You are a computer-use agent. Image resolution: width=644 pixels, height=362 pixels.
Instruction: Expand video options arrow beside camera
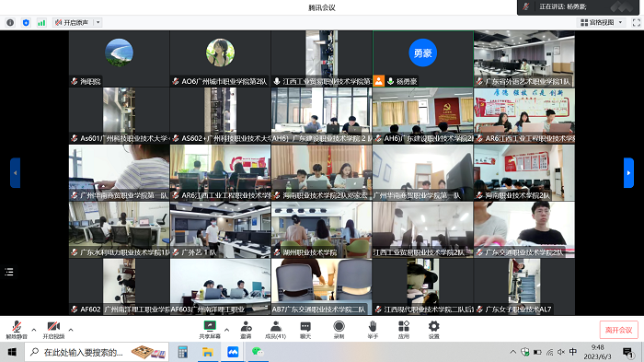tap(71, 330)
